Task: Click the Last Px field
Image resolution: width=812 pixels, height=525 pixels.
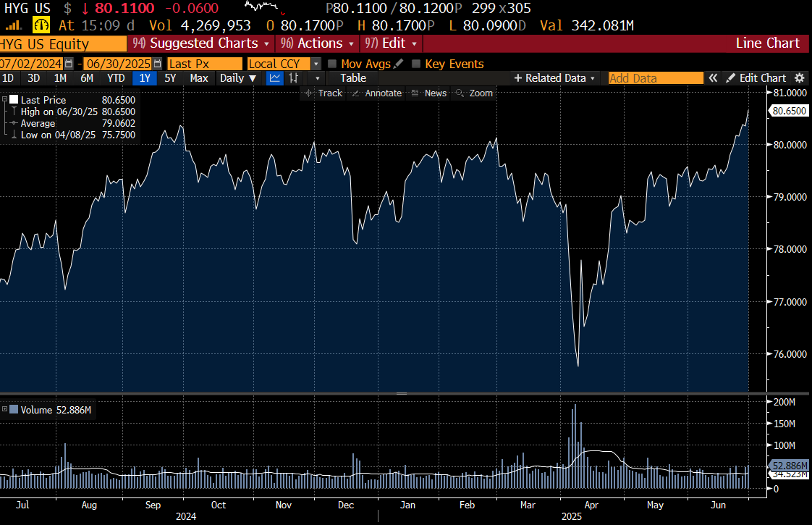Action: [x=205, y=64]
